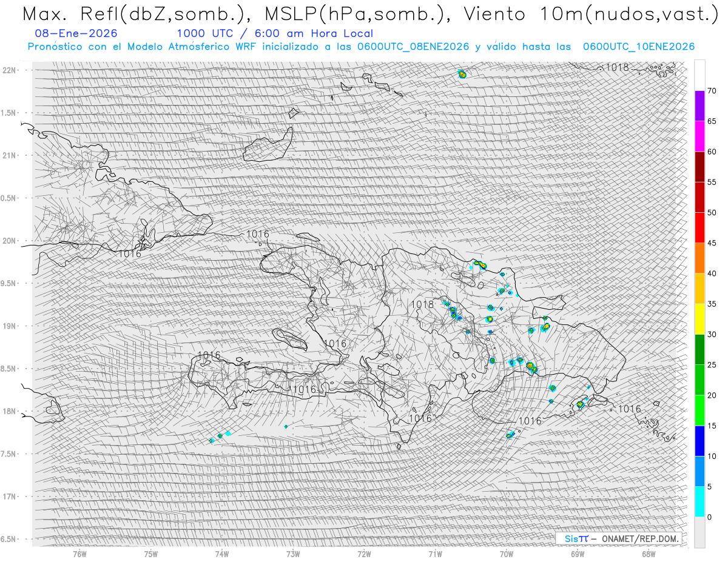Click the colorbar value '35'
Screen dimensions: 728x562
(712, 304)
